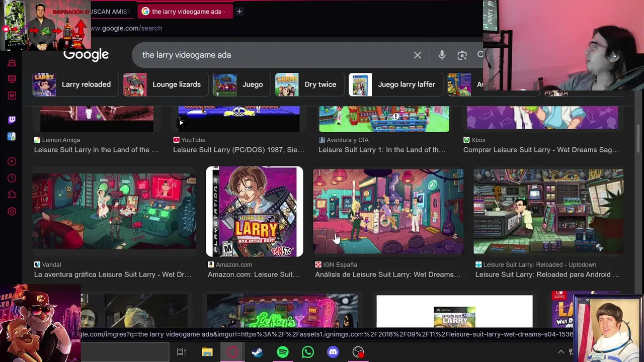Open Twitch panel in the sidebar
644x362 pixels.
pos(12,120)
